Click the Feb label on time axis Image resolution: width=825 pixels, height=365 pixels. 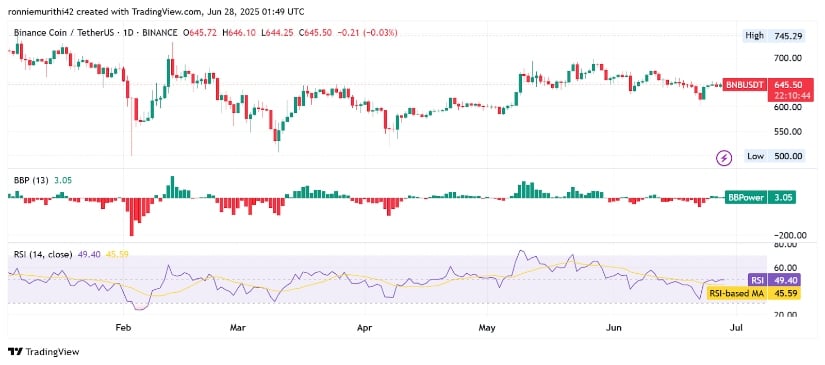pyautogui.click(x=123, y=328)
